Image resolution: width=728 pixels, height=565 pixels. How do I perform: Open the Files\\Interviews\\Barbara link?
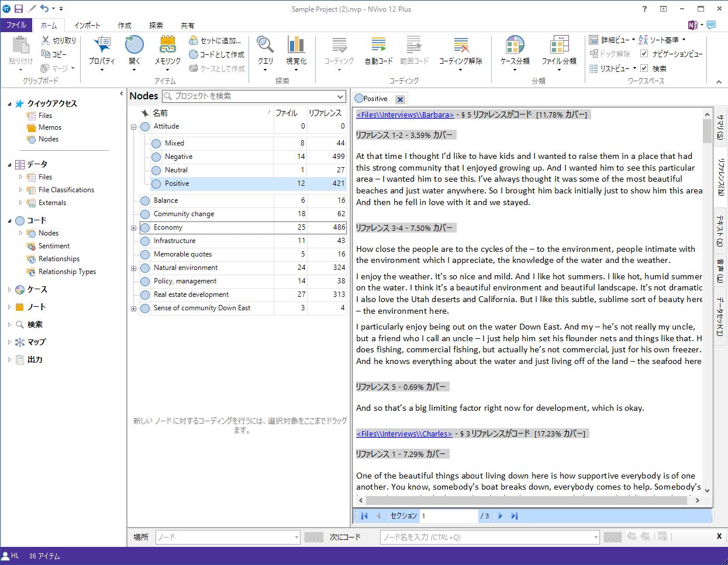[405, 115]
